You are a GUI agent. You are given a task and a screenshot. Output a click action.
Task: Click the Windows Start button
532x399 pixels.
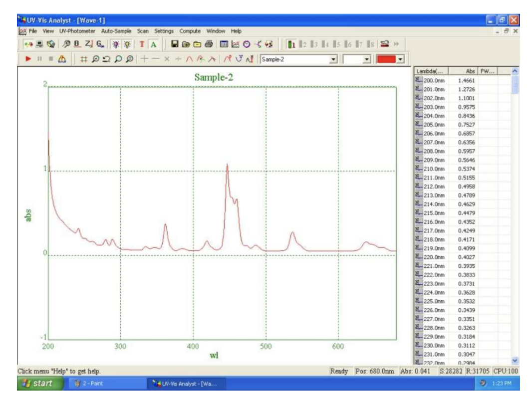coord(40,384)
